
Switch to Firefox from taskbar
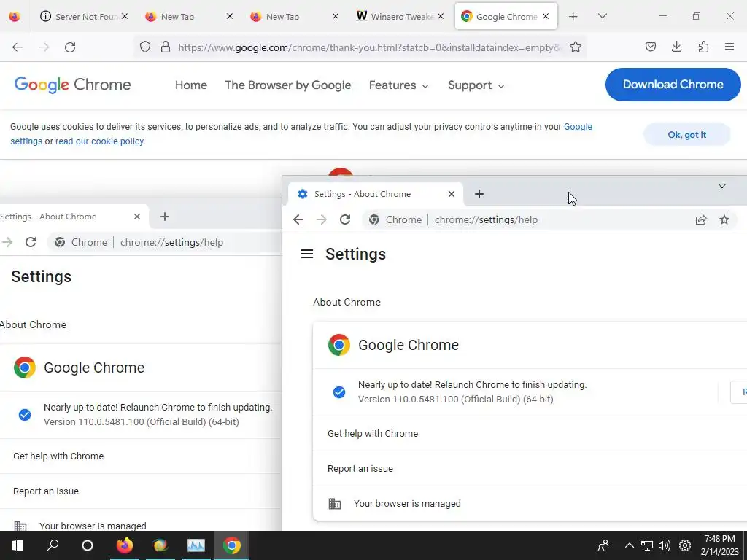point(125,545)
